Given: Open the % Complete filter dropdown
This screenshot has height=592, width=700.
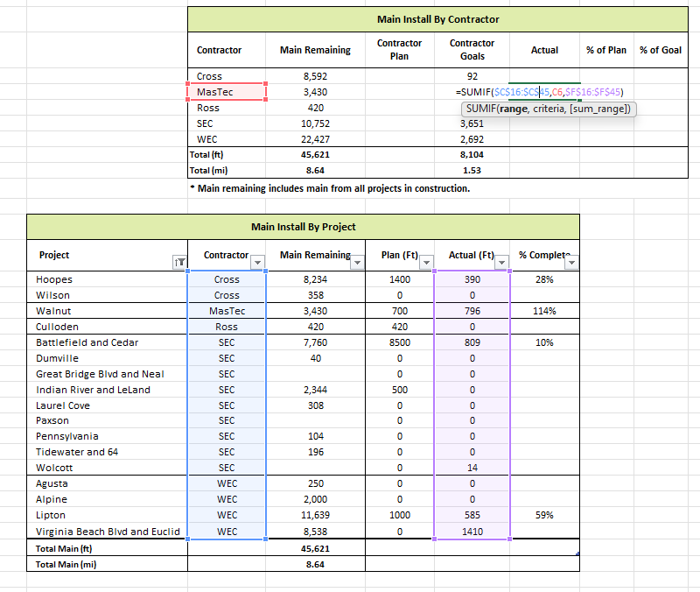Looking at the screenshot, I should pos(572,262).
